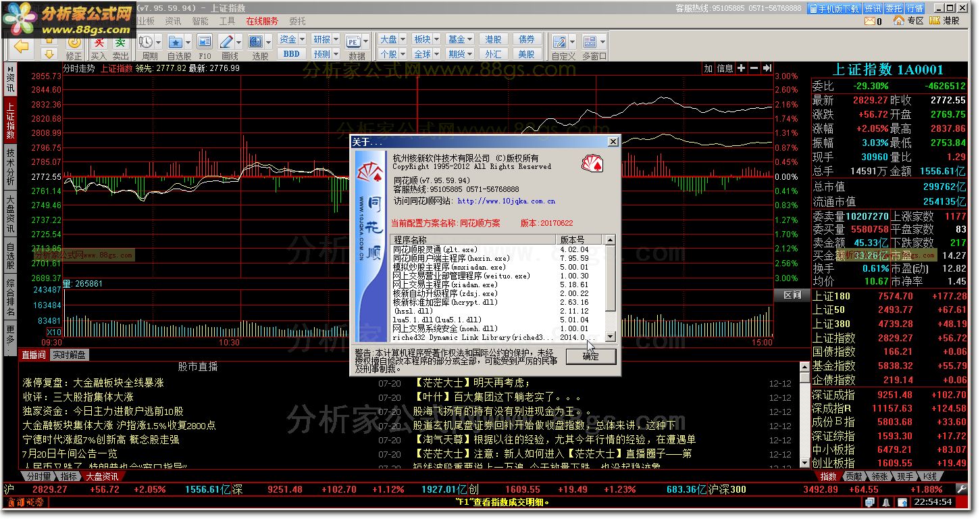Open the 买入 buy order tool
The height and width of the screenshot is (519, 980).
click(99, 47)
